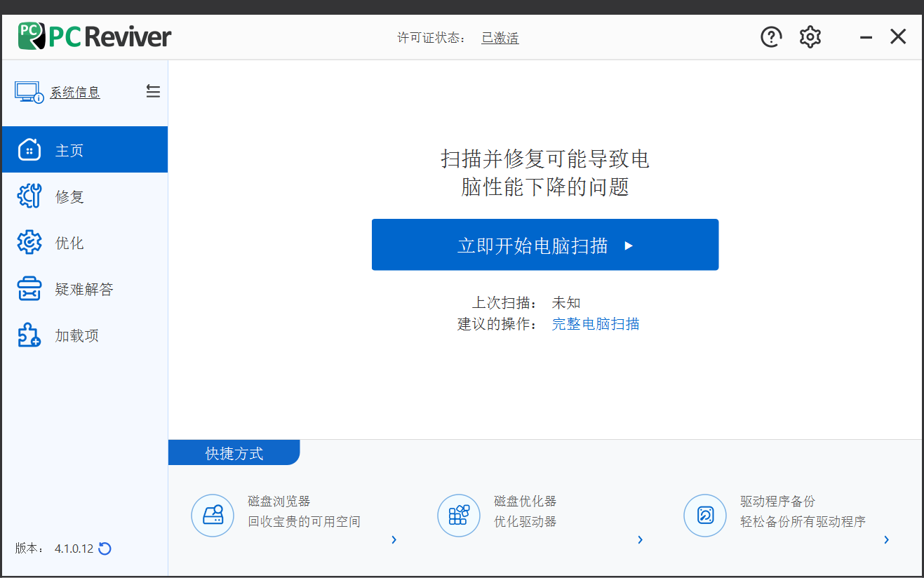The image size is (924, 578).
Task: Click the version update refresh icon
Action: click(105, 549)
